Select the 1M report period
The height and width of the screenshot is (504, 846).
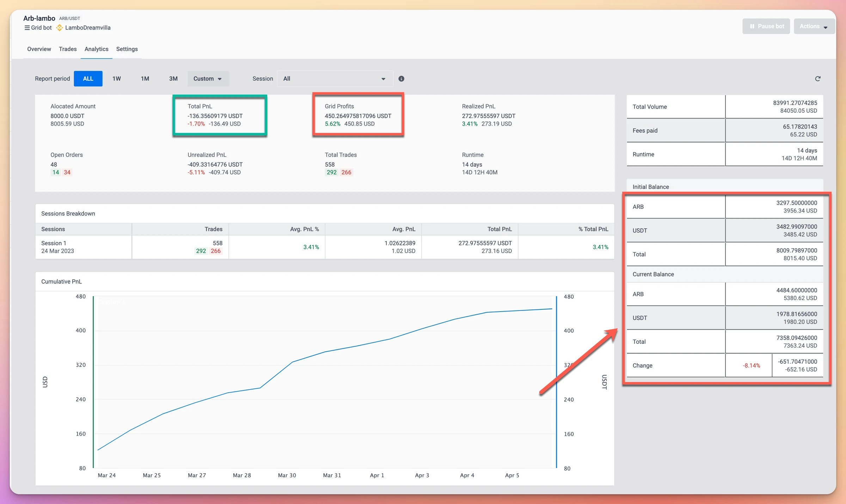pos(145,79)
